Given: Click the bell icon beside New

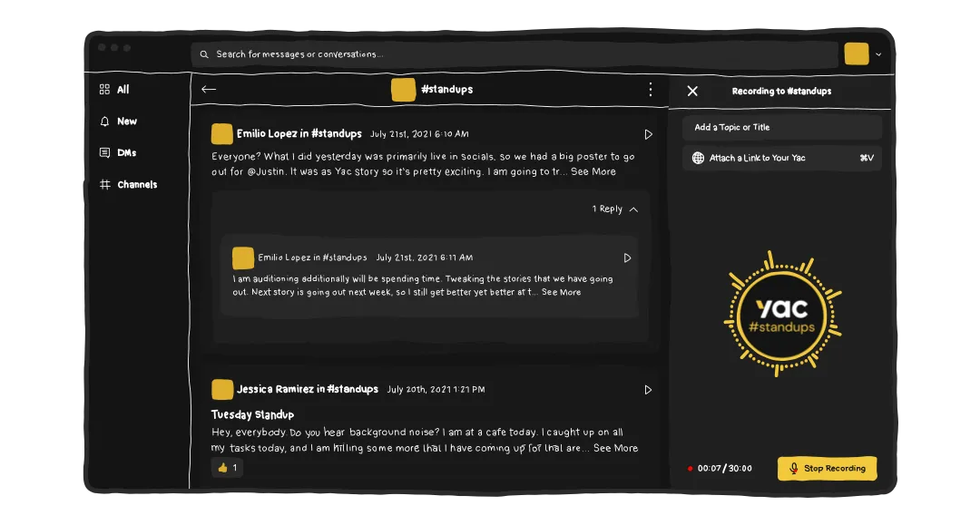Looking at the screenshot, I should click(x=104, y=122).
